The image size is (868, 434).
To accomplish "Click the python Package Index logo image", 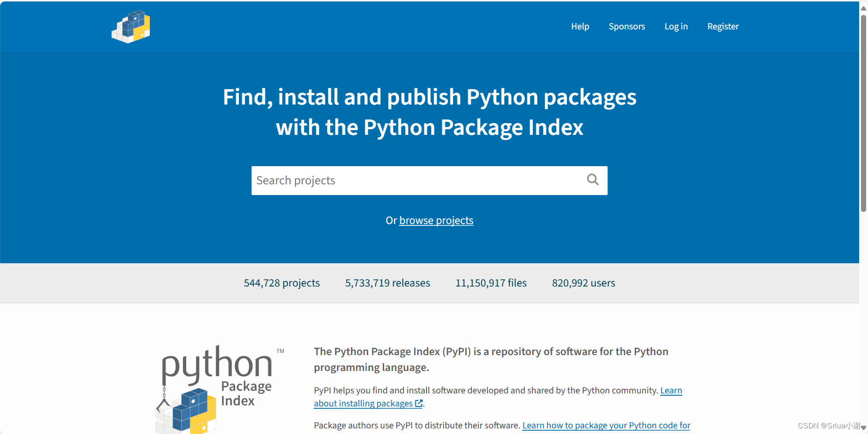I will pos(220,389).
